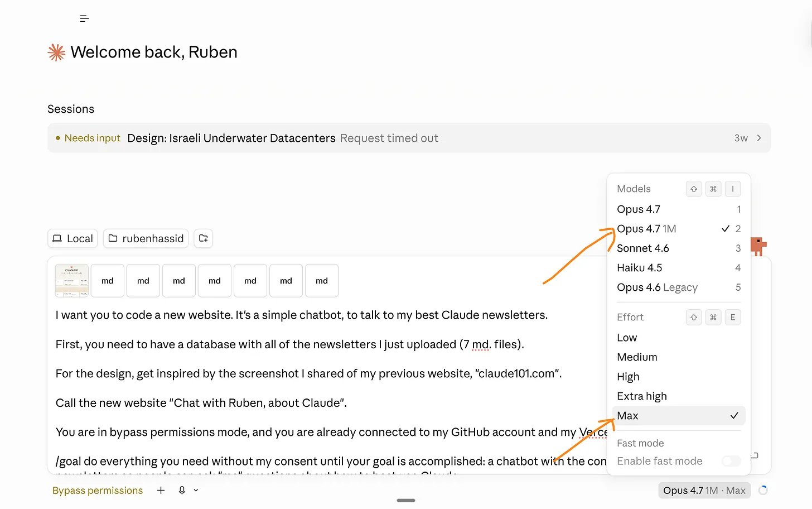The width and height of the screenshot is (812, 509).
Task: Click the folder icon beside rubenhassid
Action: pos(113,238)
